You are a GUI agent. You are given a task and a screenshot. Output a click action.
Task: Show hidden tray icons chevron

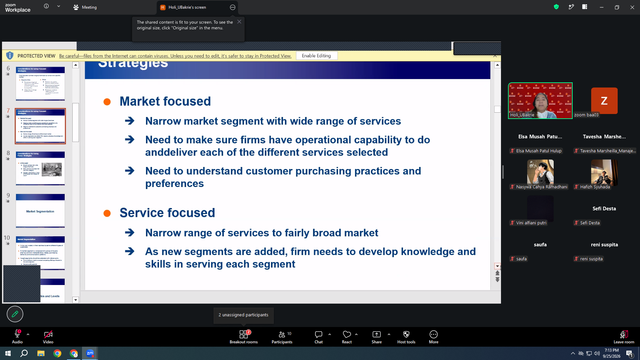[573, 353]
